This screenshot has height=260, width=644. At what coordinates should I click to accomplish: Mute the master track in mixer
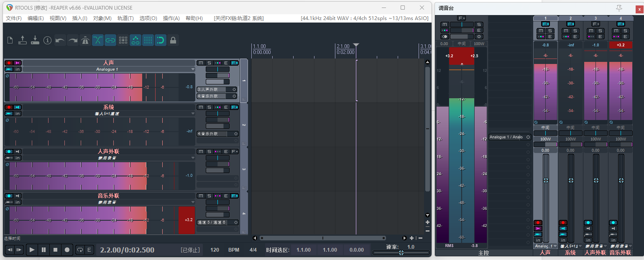(445, 25)
